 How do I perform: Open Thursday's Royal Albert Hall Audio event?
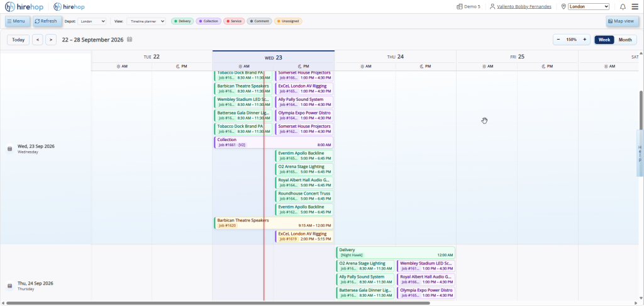coord(426,280)
